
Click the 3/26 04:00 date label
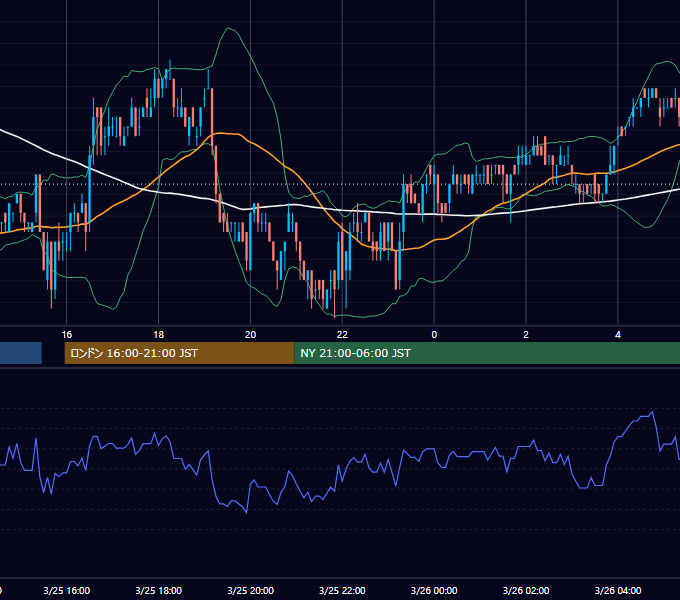coord(618,590)
